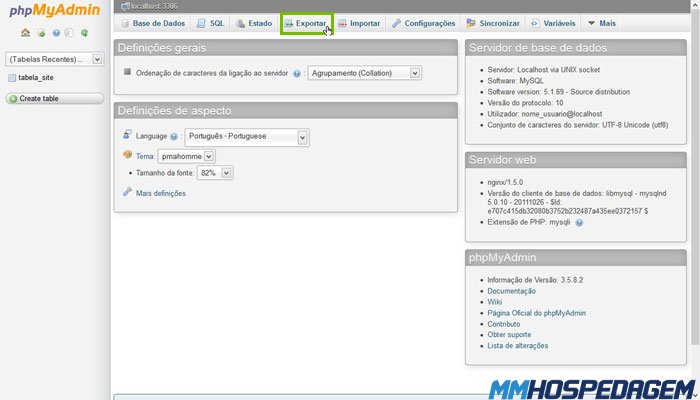Click the Configurações wrench icon
Screen dimensions: 700x400
coord(396,23)
